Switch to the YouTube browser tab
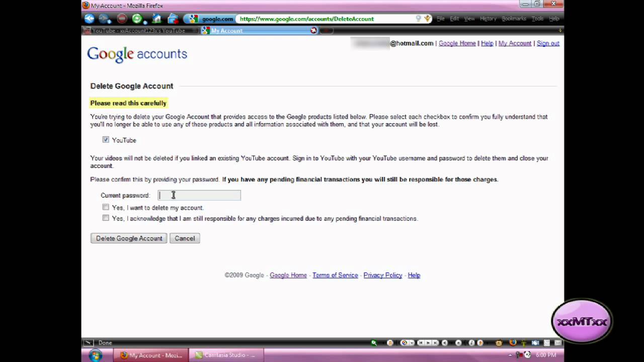The height and width of the screenshot is (362, 644). (140, 31)
